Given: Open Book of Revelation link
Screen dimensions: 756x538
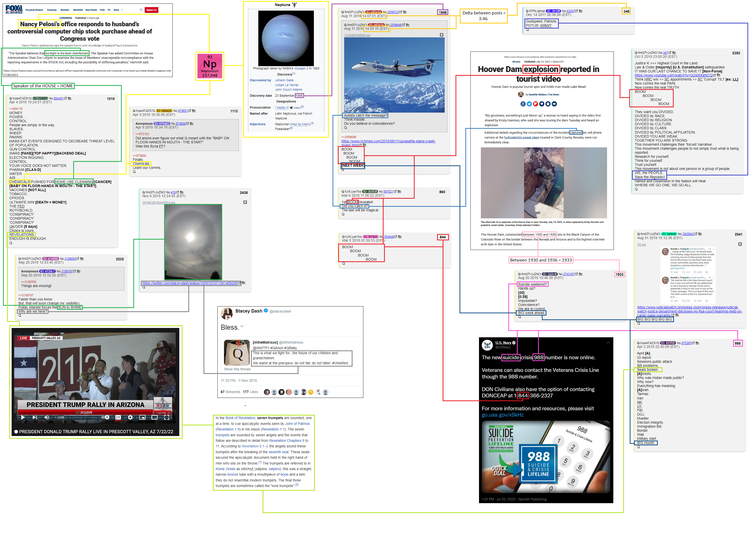Looking at the screenshot, I should point(240,418).
